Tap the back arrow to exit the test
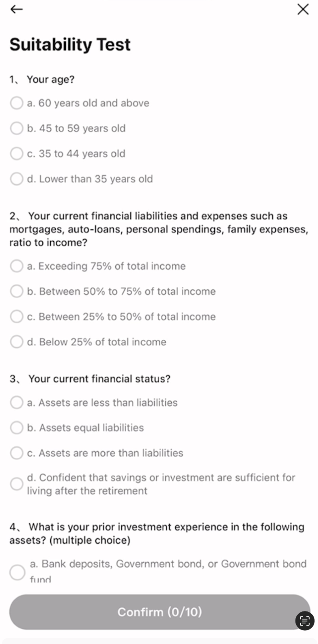 pos(17,9)
